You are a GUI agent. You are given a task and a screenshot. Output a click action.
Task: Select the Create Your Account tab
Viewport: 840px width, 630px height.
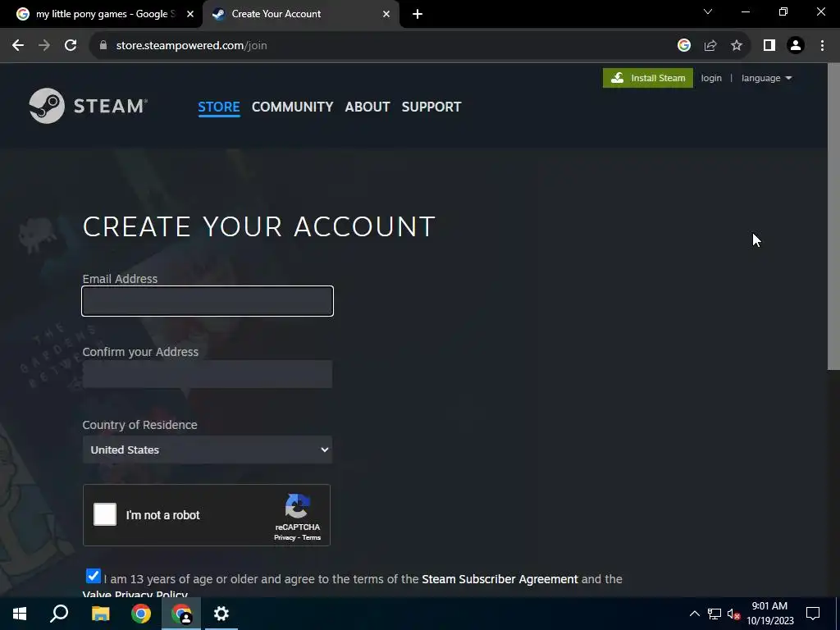(x=300, y=14)
